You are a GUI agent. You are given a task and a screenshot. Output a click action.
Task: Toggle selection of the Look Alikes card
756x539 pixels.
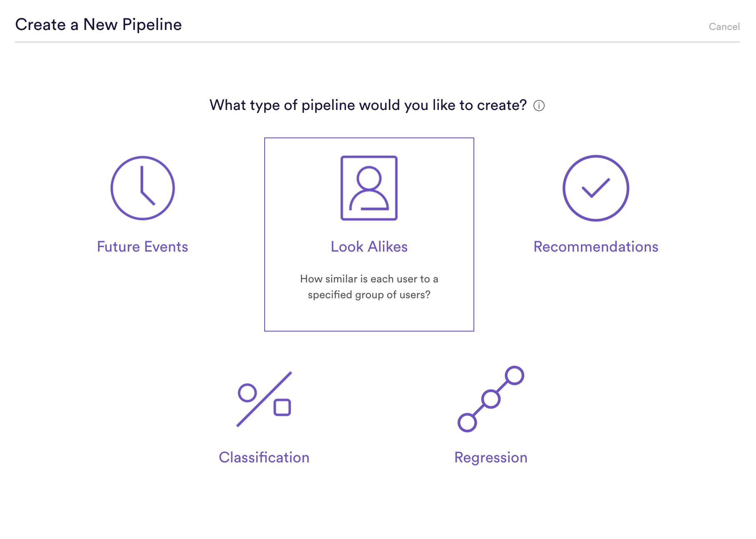pos(369,234)
